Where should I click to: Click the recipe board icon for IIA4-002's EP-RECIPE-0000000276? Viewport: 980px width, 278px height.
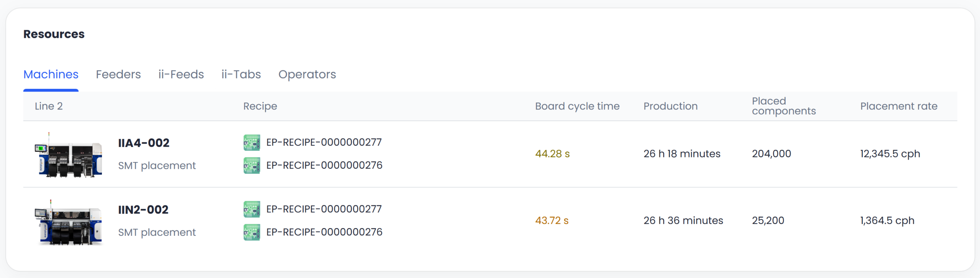[252, 165]
